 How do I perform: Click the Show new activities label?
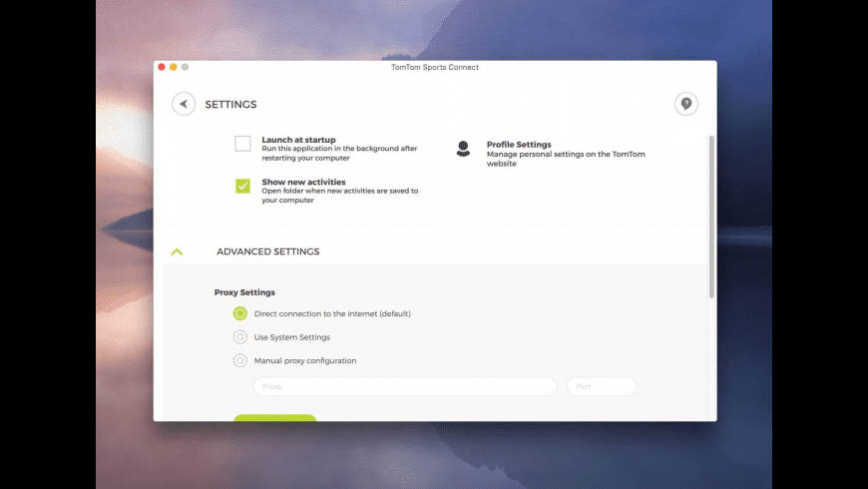[303, 182]
